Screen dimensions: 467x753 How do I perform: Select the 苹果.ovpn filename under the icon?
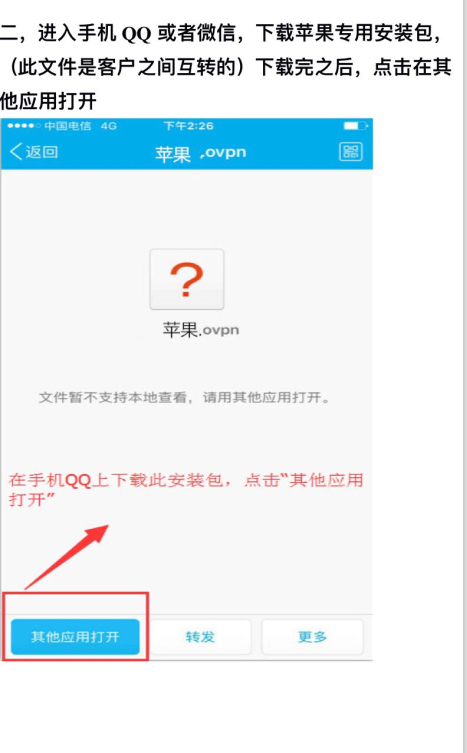pos(201,330)
